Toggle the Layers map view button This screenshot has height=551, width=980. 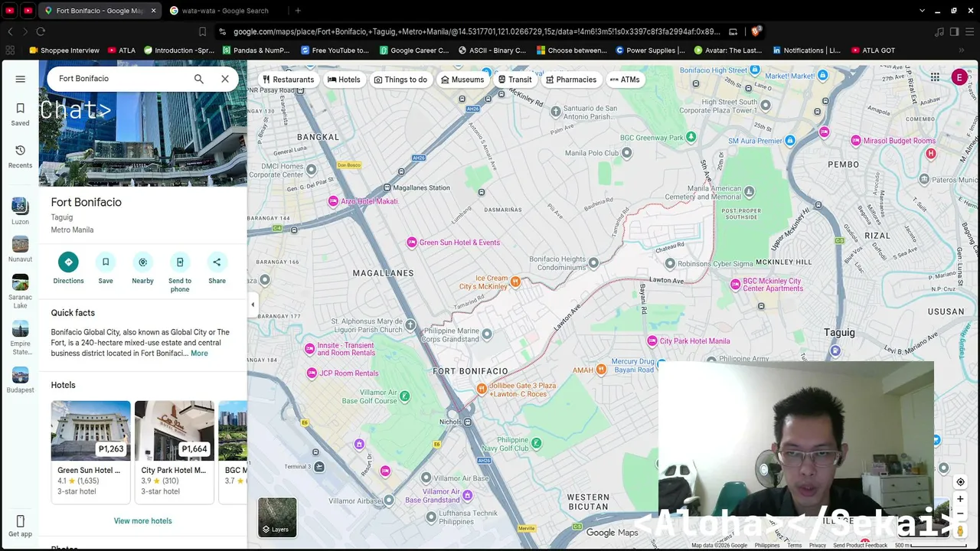tap(277, 517)
